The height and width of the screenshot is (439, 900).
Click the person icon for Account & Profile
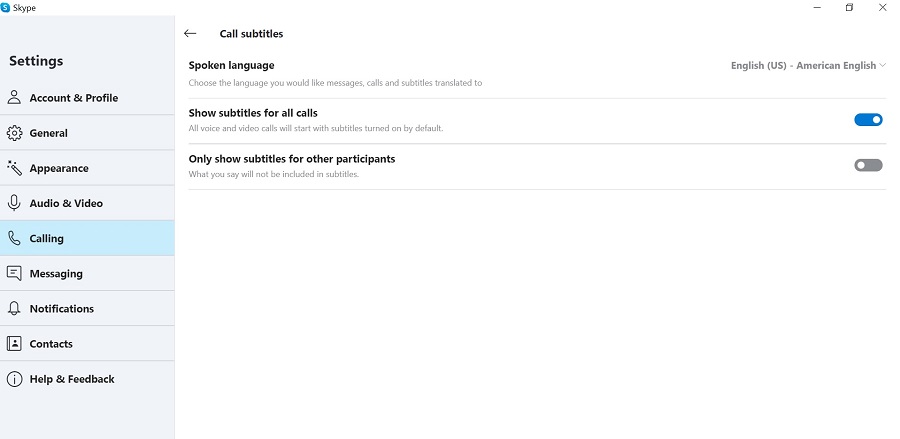pos(14,97)
